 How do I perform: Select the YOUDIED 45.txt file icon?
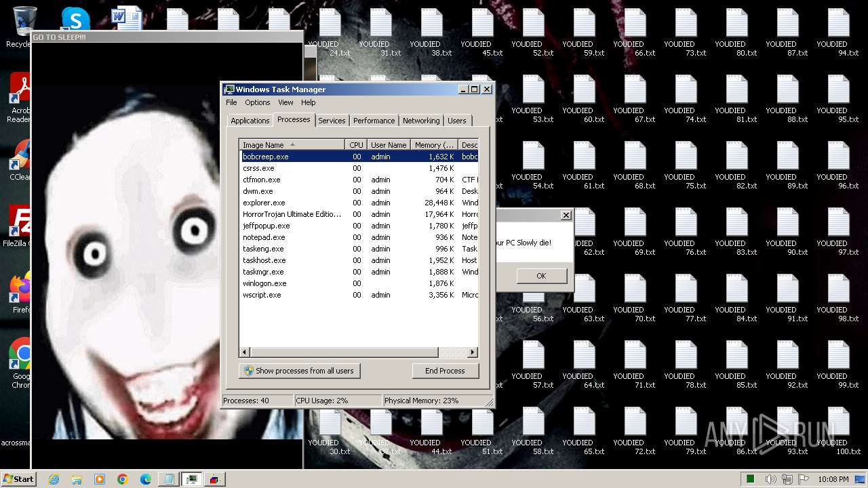click(x=482, y=33)
